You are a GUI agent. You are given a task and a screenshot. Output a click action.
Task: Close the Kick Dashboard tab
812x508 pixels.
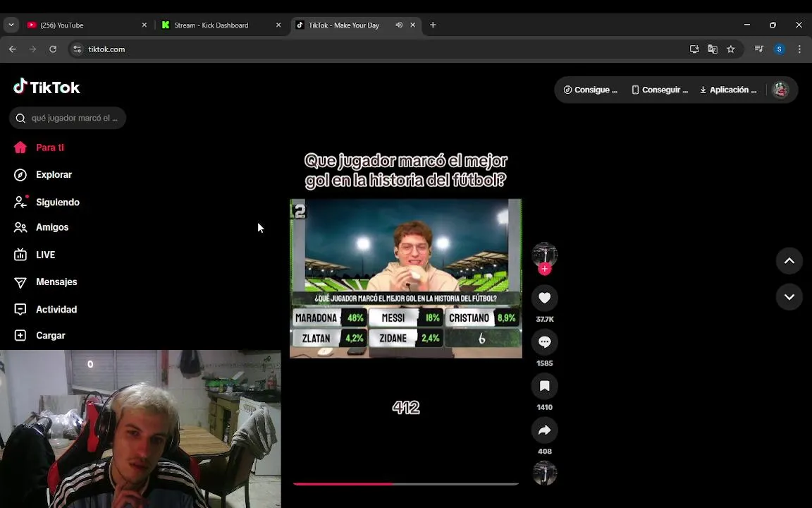click(278, 25)
